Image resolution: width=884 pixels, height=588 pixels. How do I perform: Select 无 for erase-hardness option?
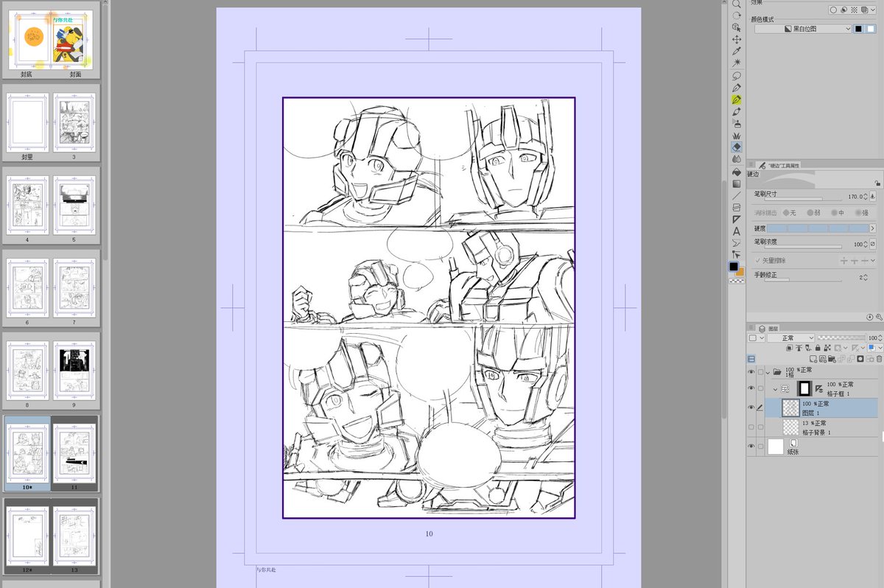coord(790,213)
